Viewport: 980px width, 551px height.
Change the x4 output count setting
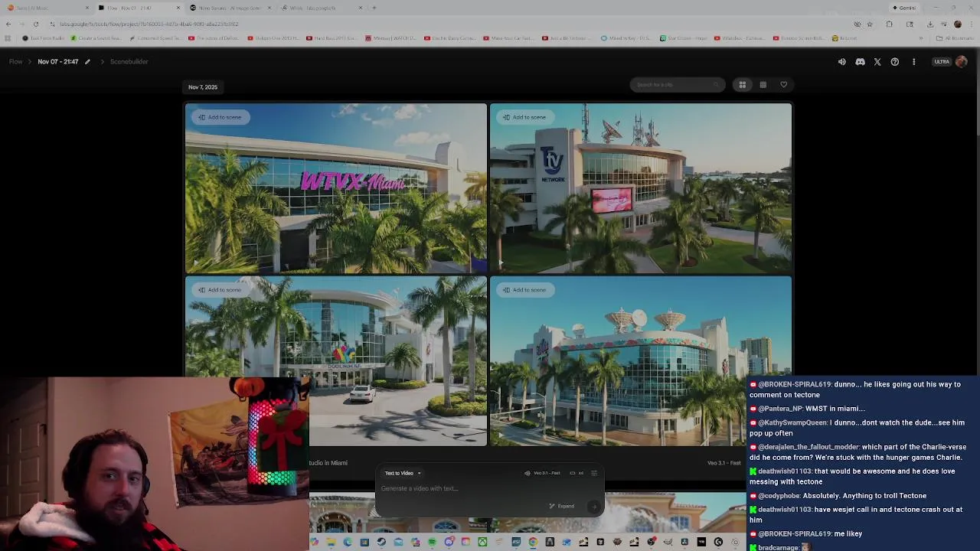pos(577,473)
